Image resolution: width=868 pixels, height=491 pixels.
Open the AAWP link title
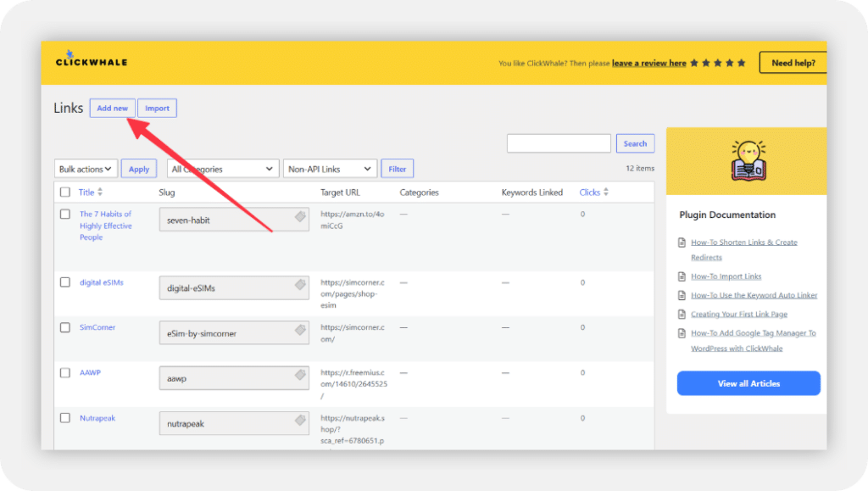click(90, 372)
